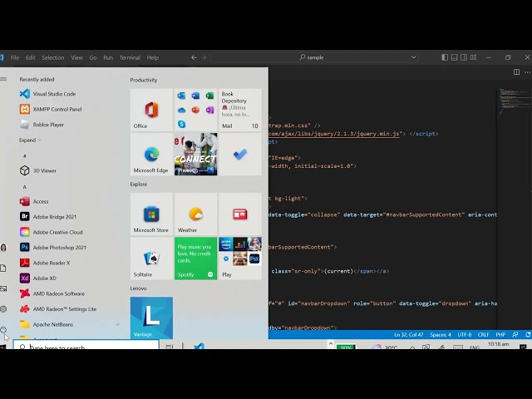Open the Microsoft Store tile
This screenshot has height=399, width=532.
(151, 214)
